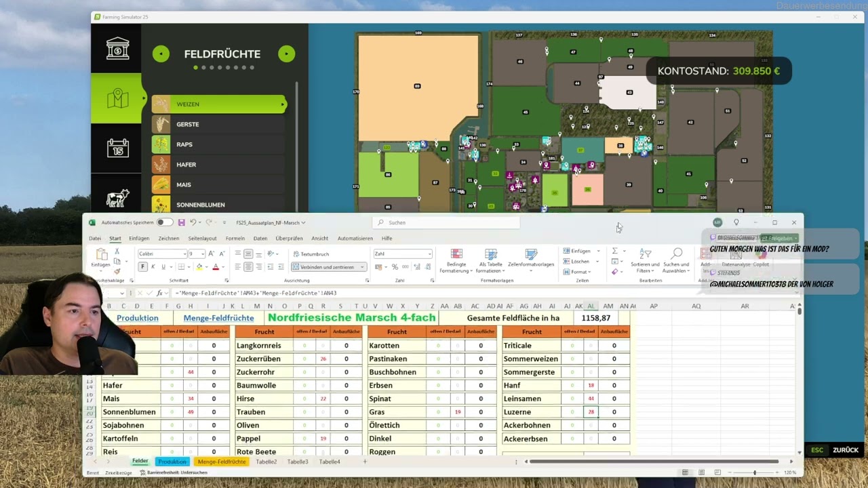Add a new sheet with the plus icon
This screenshot has width=868, height=488.
pos(364,462)
